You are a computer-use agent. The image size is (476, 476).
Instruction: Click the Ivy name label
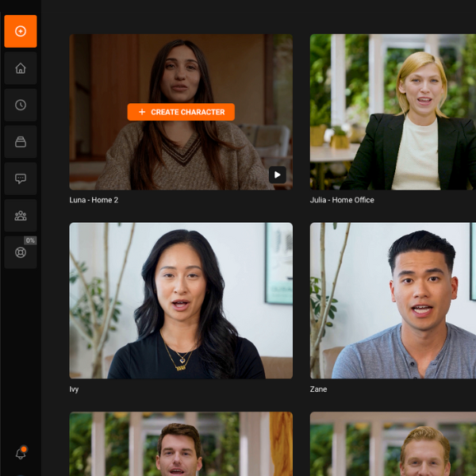tap(74, 390)
